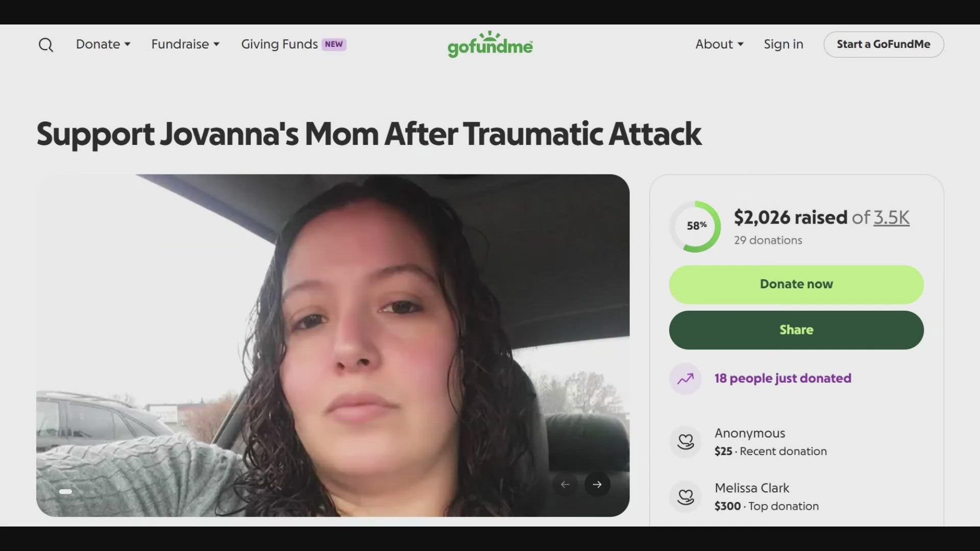Select the carousel slide indicator on the photo
The image size is (980, 551).
(65, 491)
